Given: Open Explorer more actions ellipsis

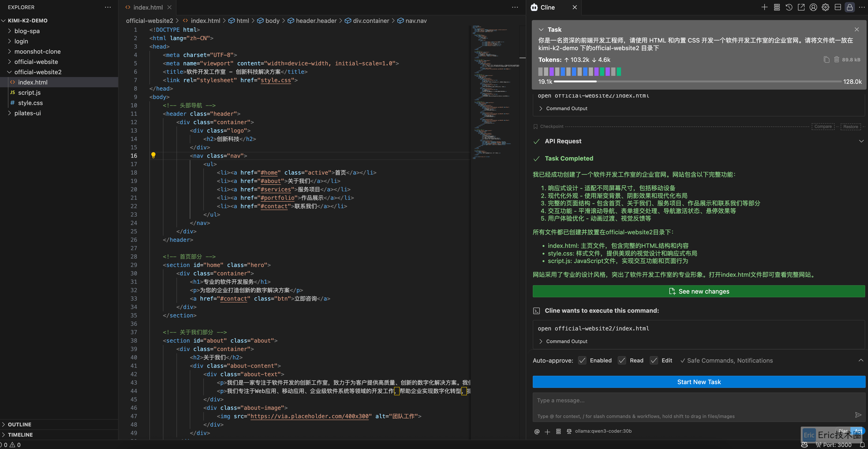Looking at the screenshot, I should click(x=108, y=7).
